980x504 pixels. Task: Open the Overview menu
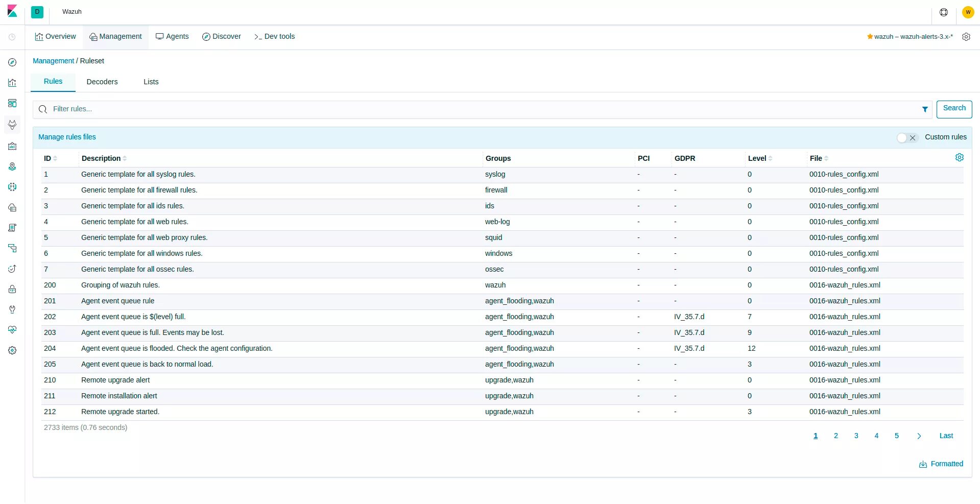tap(55, 37)
